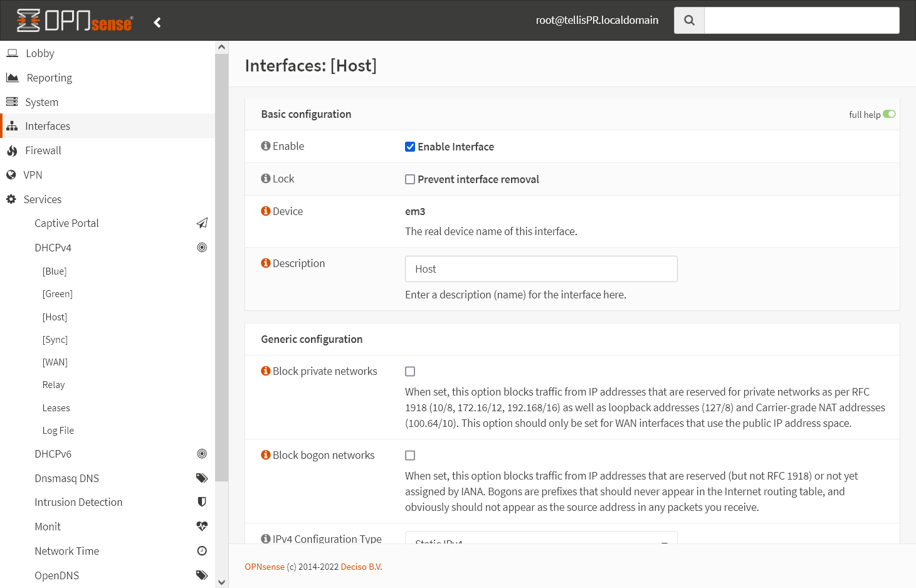
Task: Click the search magnifier icon
Action: (x=689, y=20)
